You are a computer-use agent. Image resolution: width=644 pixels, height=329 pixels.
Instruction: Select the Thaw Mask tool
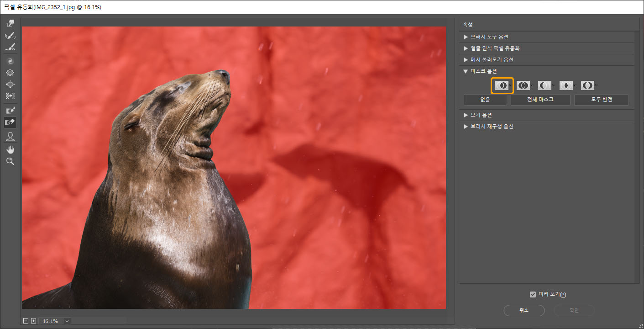(x=10, y=122)
